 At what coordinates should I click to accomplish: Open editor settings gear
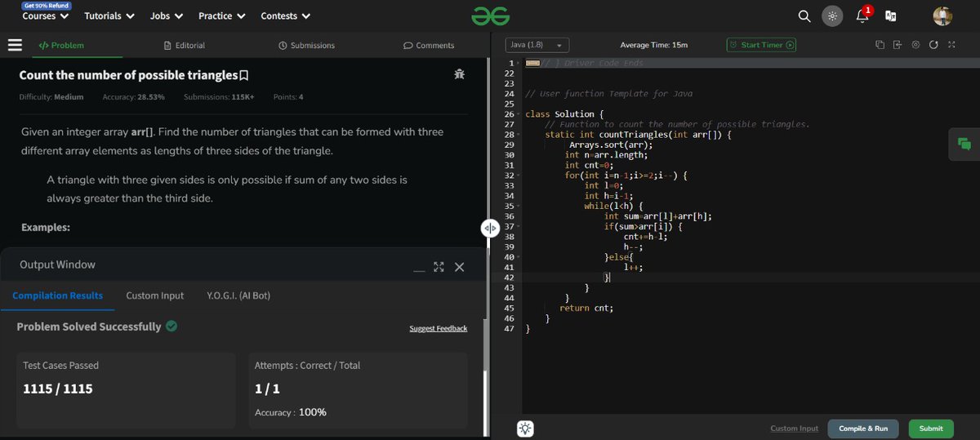tap(915, 45)
